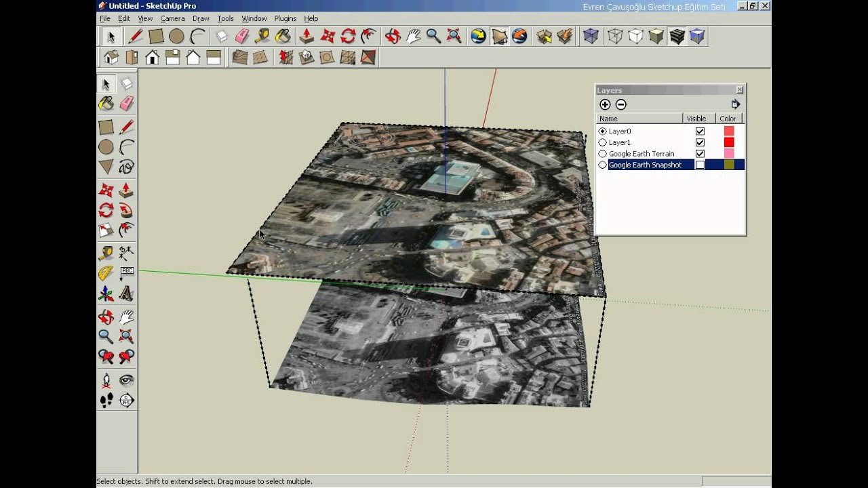Image resolution: width=868 pixels, height=488 pixels.
Task: Click the measurements box in status bar
Action: 735,481
